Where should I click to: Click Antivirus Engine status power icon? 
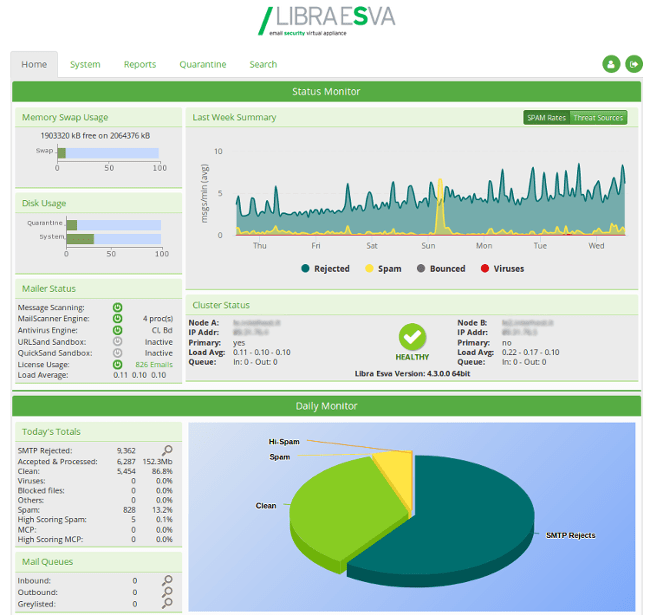(x=117, y=330)
